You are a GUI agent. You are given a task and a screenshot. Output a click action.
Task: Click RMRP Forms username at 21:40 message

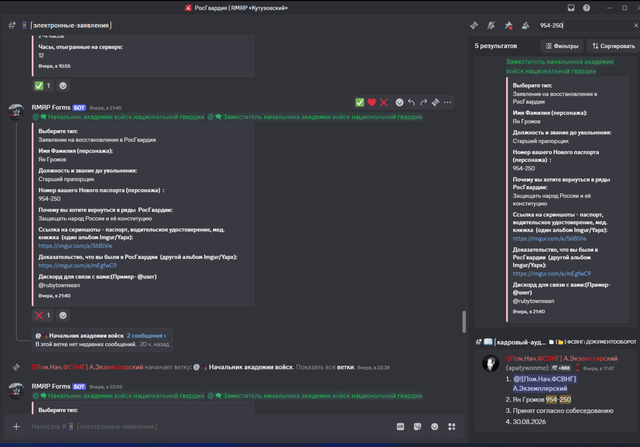point(51,107)
